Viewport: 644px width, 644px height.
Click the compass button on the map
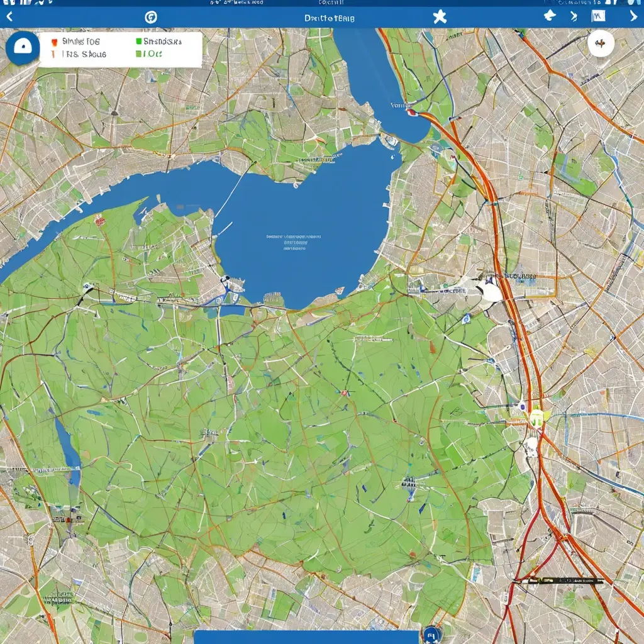point(600,44)
